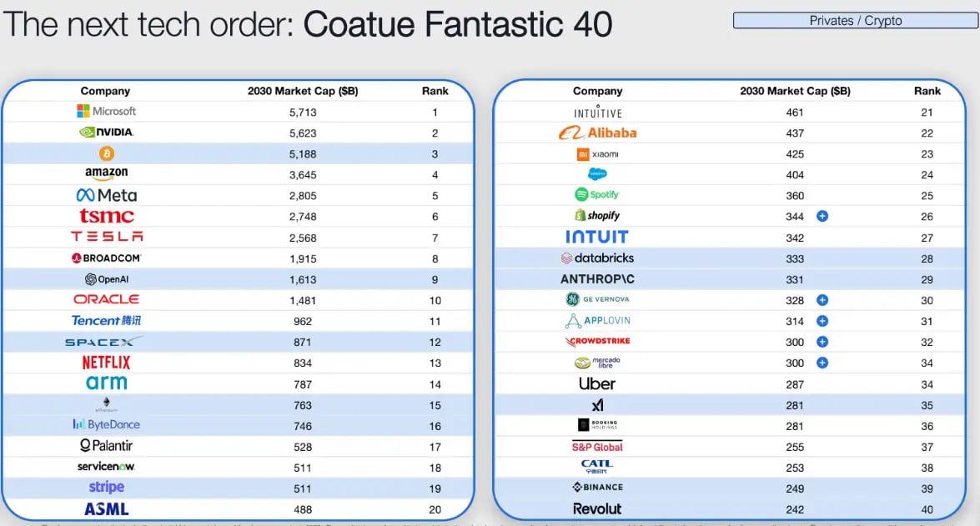980x526 pixels.
Task: Select rank 40 in the Revolut row
Action: [x=927, y=510]
